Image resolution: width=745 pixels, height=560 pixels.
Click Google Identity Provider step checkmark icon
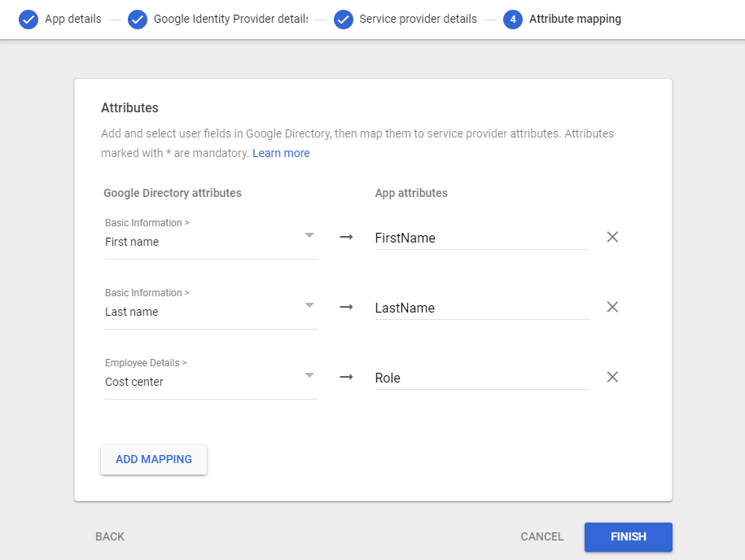tap(138, 19)
